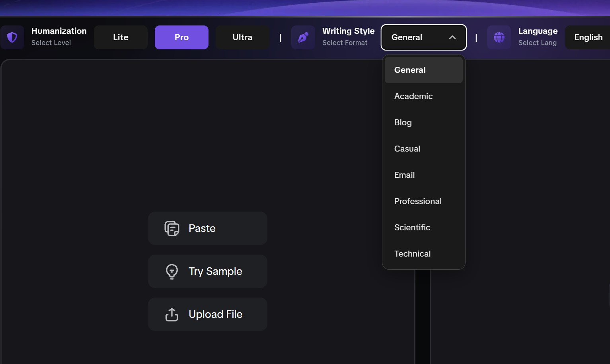Select the Lite humanization level

coord(121,37)
